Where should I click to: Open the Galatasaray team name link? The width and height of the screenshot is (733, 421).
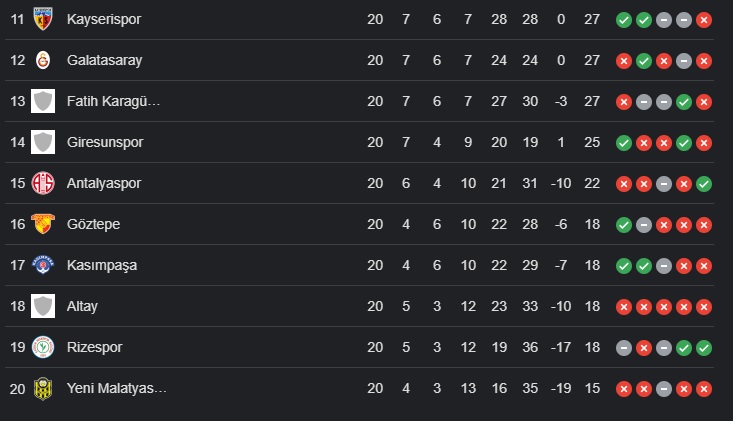click(104, 60)
